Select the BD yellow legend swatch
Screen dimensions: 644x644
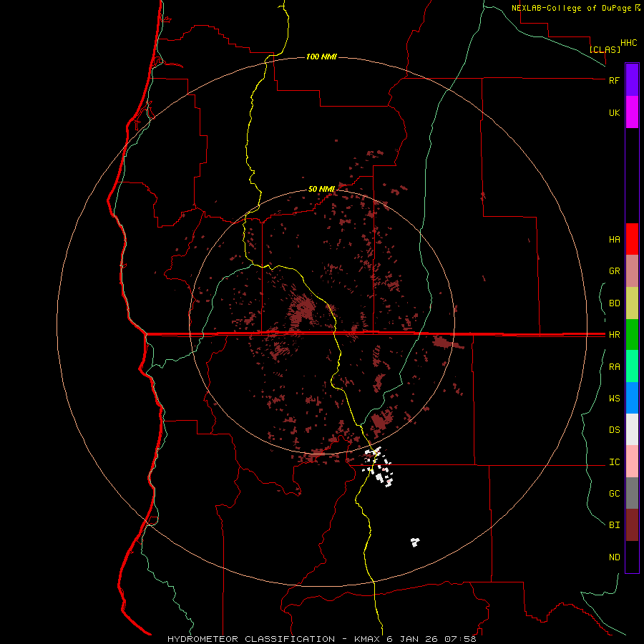click(x=632, y=303)
